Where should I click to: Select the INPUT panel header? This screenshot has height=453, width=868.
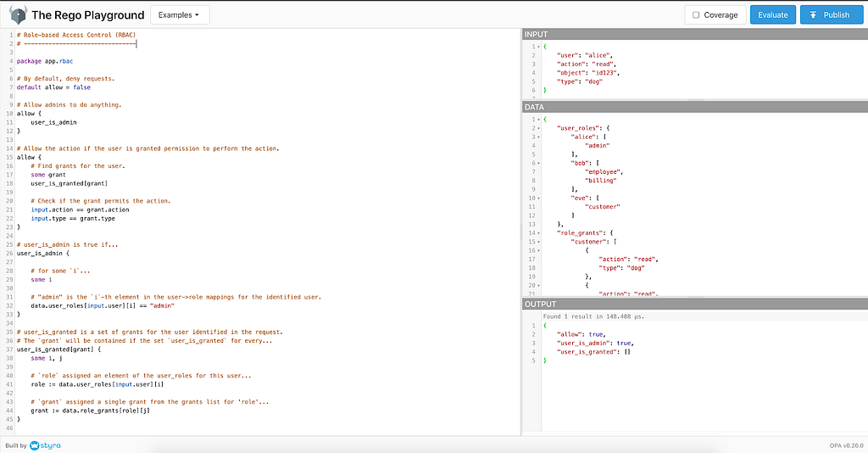pyautogui.click(x=695, y=34)
